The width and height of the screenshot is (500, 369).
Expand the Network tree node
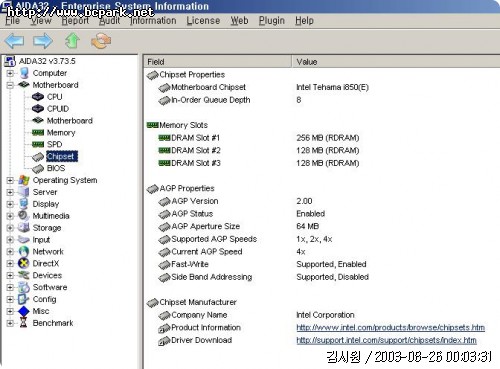10,252
